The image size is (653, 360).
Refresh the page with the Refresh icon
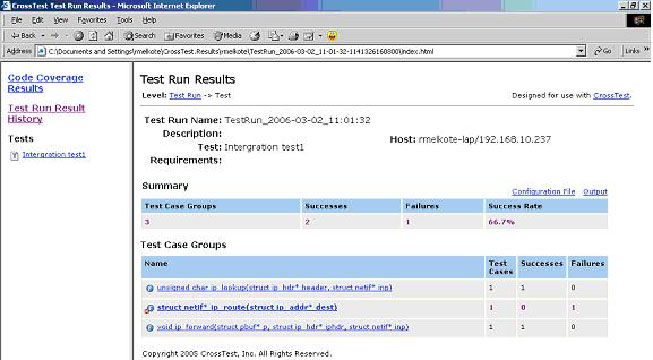(93, 36)
